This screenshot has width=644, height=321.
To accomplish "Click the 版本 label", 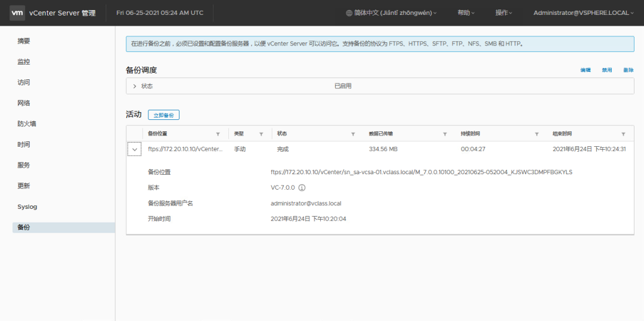I will (x=153, y=188).
